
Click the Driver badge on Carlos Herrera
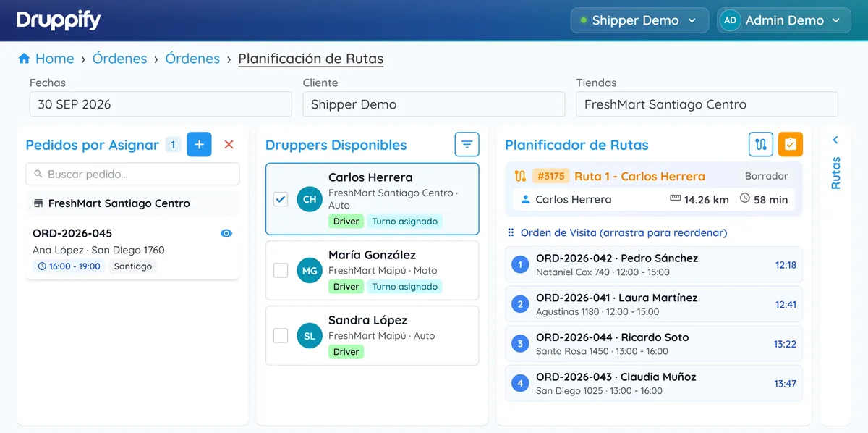point(346,222)
